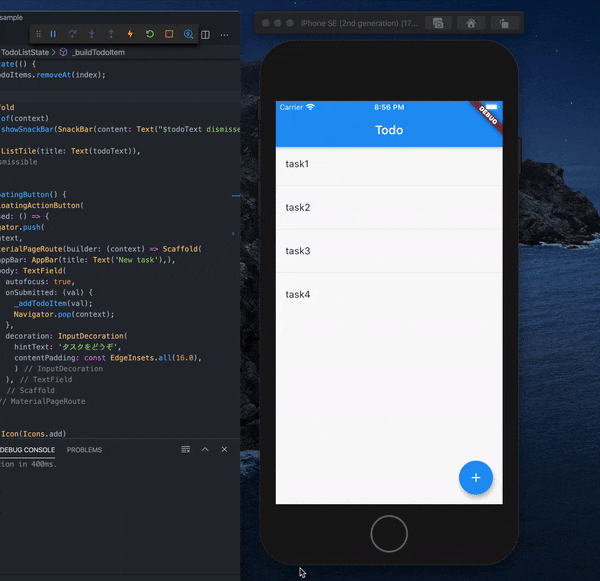
Task: Click the _buildTodoItem breadcrumb
Action: coord(98,52)
